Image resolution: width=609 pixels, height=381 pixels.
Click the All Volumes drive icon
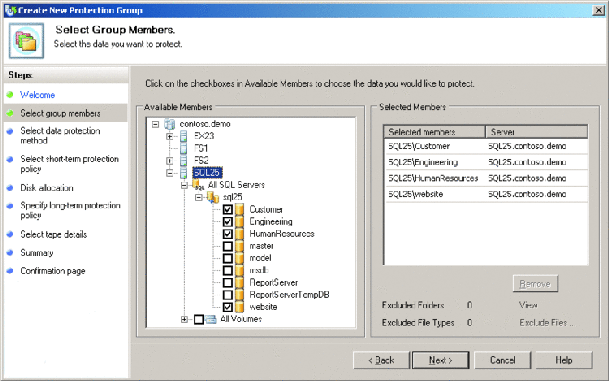tap(211, 319)
